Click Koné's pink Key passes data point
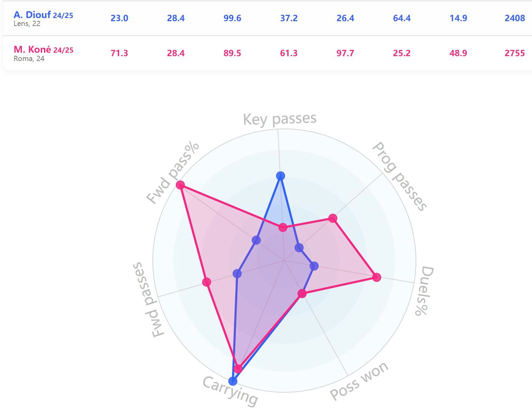The height and width of the screenshot is (411, 532). (283, 228)
